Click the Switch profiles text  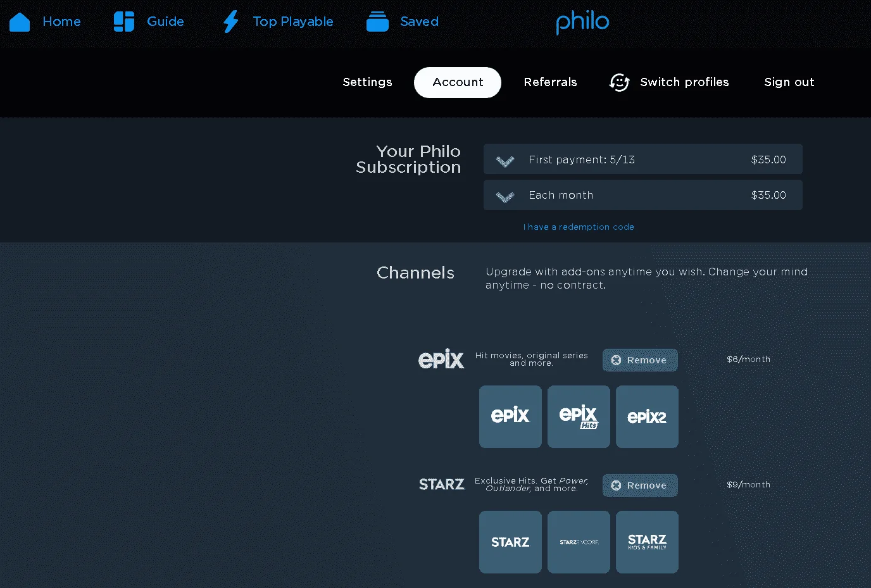click(x=685, y=82)
